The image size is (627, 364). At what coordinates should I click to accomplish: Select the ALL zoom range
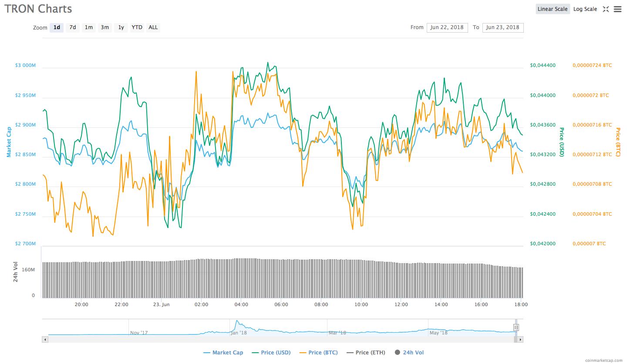153,27
